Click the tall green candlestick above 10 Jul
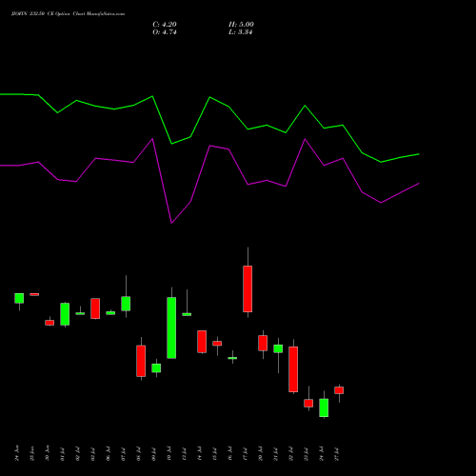Viewport: 476px width, 476px height. [171, 327]
